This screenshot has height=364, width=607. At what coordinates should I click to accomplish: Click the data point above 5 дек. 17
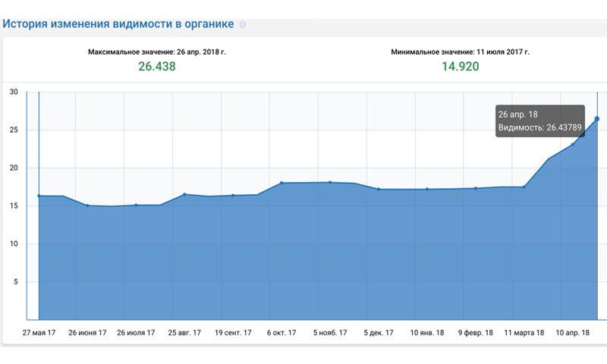[379, 189]
